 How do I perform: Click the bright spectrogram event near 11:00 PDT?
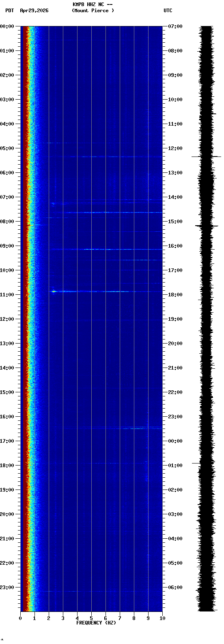(x=54, y=291)
